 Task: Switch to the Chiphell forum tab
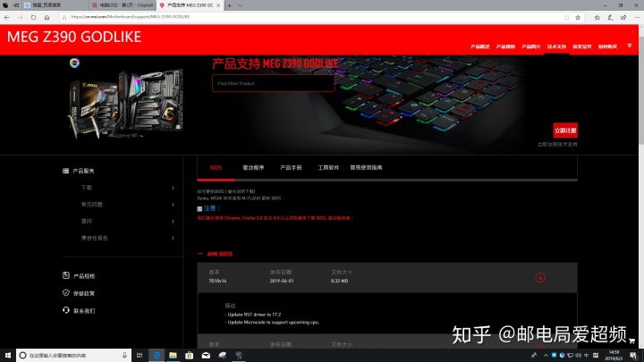[123, 5]
